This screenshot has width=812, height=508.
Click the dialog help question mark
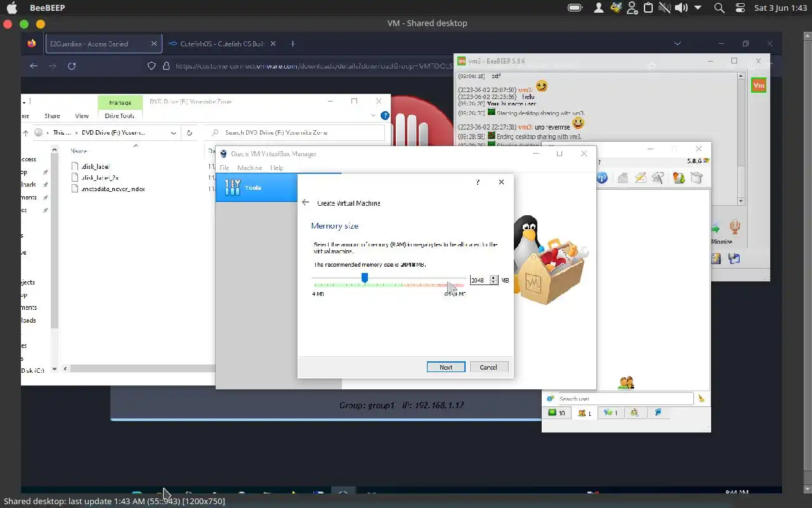click(x=478, y=182)
